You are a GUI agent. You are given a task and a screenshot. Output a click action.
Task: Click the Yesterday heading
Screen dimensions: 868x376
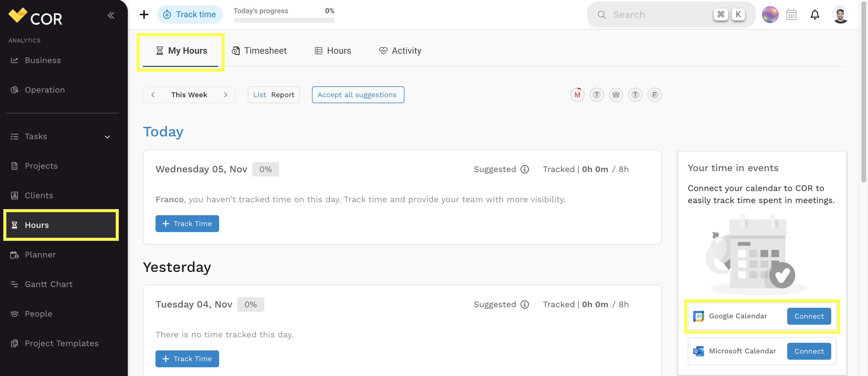(177, 267)
